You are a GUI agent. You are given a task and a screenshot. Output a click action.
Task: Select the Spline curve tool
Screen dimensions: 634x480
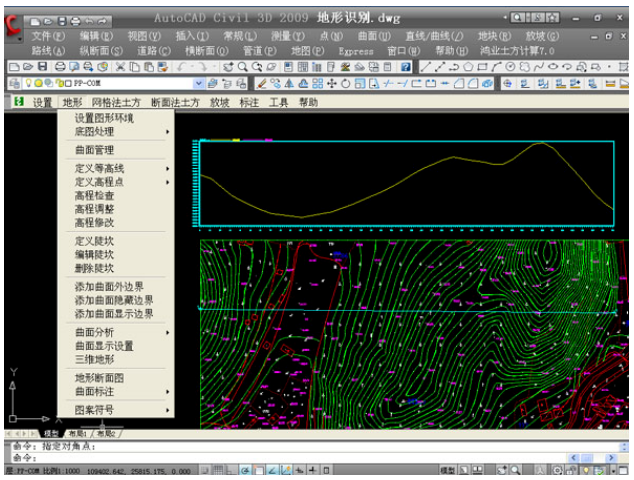click(539, 67)
